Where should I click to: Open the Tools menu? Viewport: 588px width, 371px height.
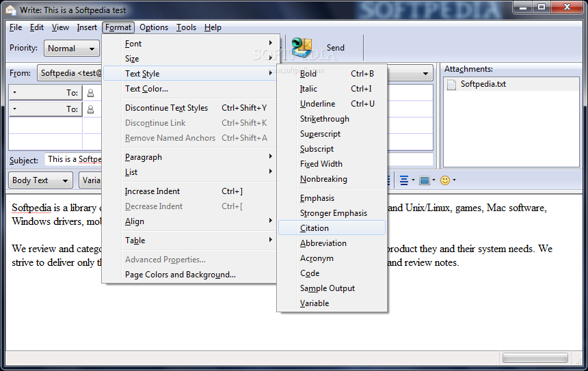[187, 27]
